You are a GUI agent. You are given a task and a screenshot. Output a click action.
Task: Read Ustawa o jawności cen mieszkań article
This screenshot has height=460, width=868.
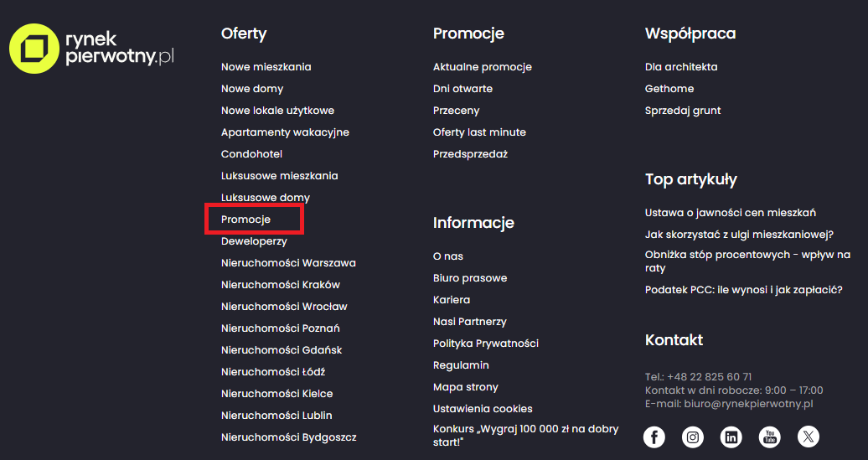pos(730,213)
